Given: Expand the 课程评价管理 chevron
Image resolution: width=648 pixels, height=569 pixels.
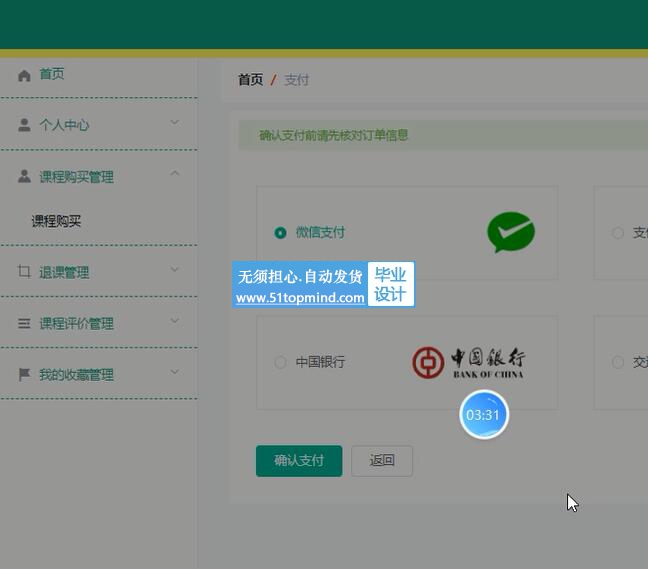Looking at the screenshot, I should pos(175,321).
